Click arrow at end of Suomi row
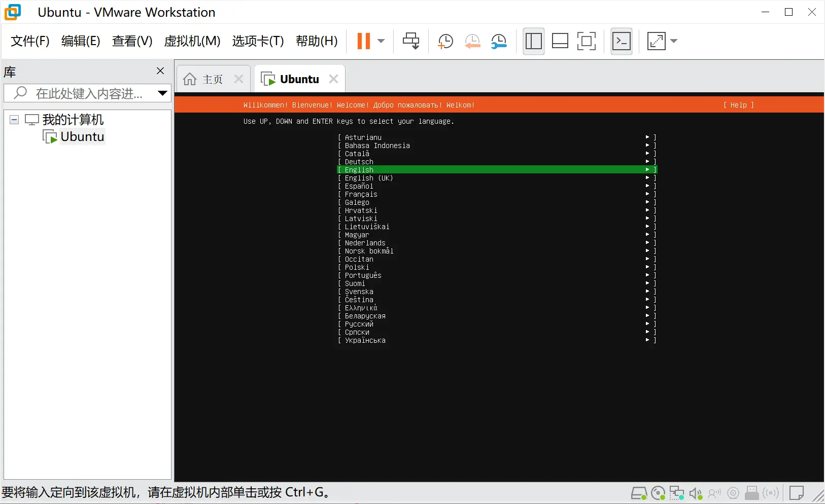The image size is (825, 504). [x=647, y=283]
